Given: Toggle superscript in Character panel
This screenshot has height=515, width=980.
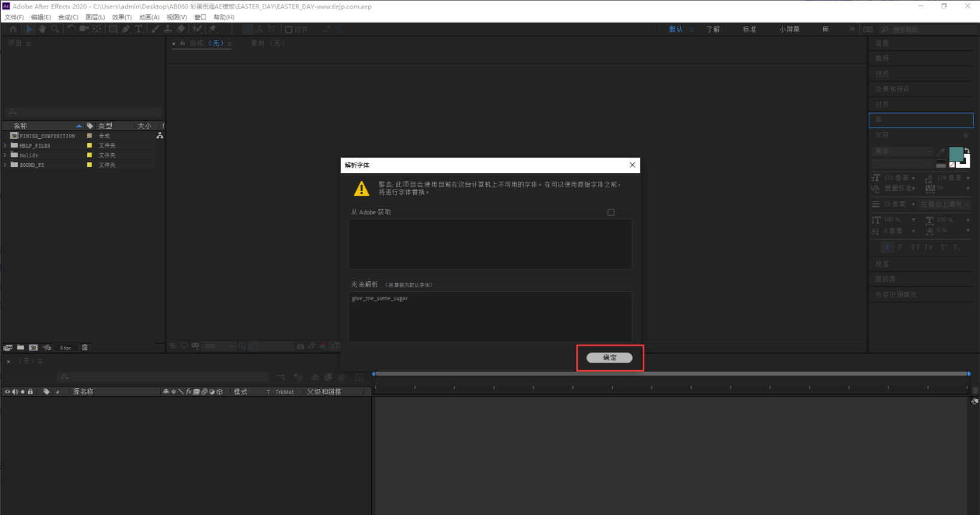Looking at the screenshot, I should click(943, 247).
